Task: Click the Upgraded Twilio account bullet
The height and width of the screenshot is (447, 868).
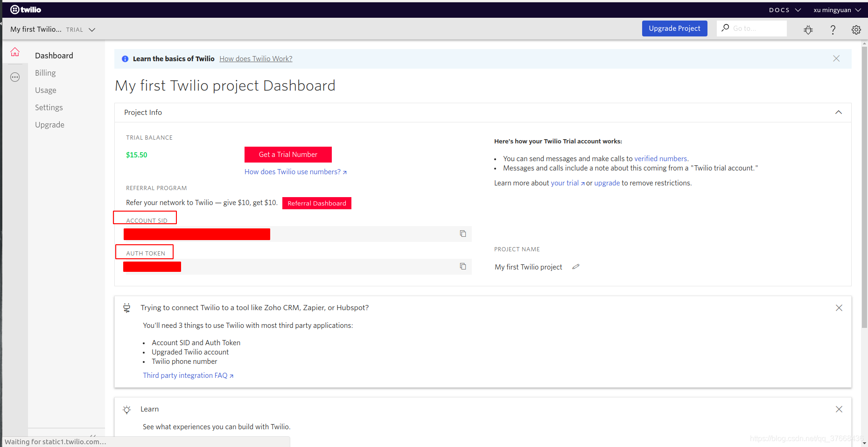Action: coord(190,352)
